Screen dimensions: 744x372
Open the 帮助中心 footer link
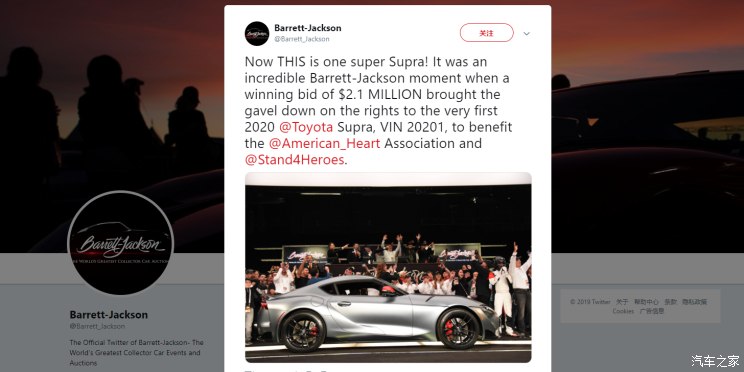coord(646,302)
